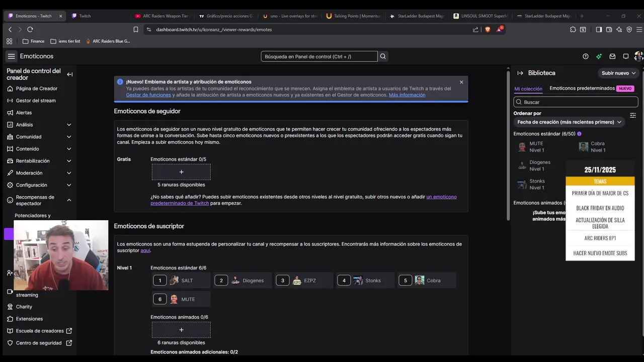Viewport: 644px width, 362px height.
Task: Expand the Moderación sidebar section
Action: tap(69, 173)
